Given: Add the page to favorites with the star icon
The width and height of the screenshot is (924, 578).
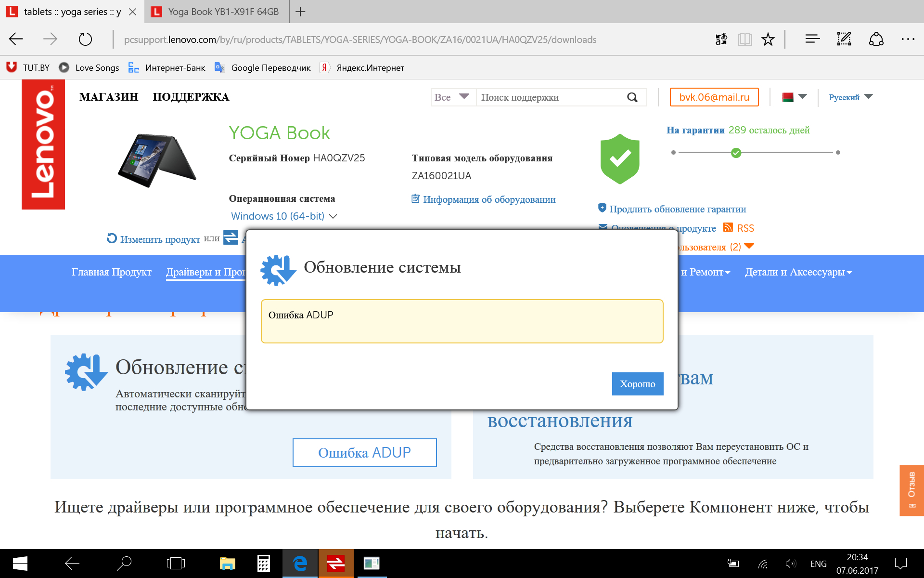Looking at the screenshot, I should (x=768, y=39).
